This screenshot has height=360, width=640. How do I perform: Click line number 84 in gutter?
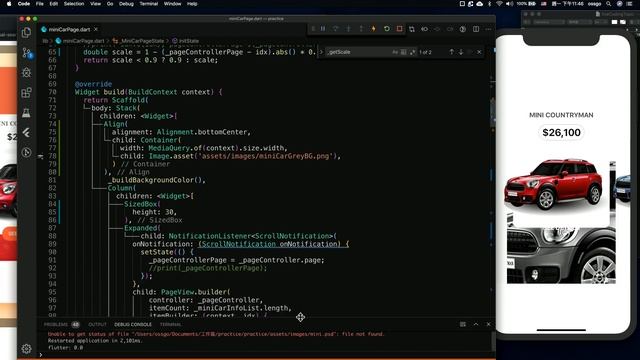52,204
